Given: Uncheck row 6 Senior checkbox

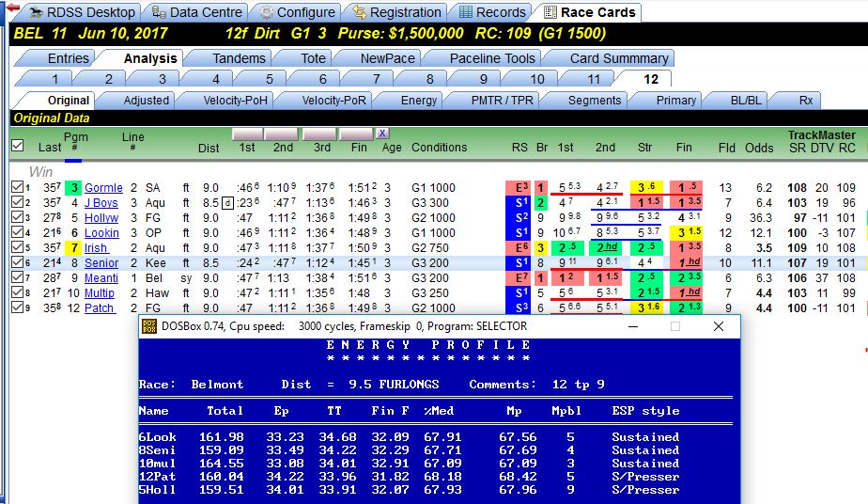Looking at the screenshot, I should click(x=17, y=262).
